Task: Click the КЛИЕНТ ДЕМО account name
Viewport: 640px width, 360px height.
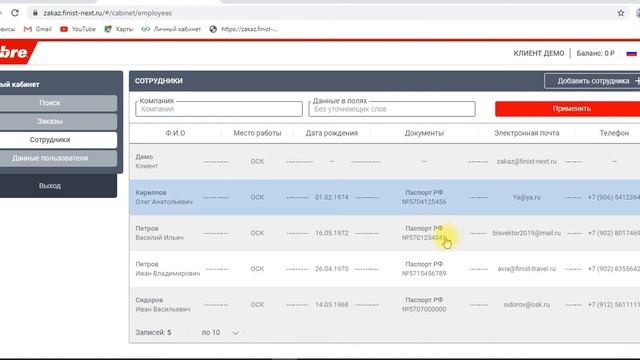Action: tap(539, 53)
